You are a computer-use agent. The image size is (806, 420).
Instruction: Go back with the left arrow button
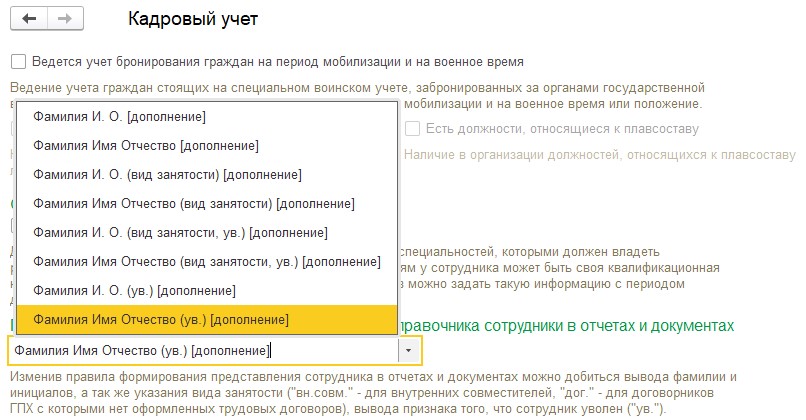29,19
